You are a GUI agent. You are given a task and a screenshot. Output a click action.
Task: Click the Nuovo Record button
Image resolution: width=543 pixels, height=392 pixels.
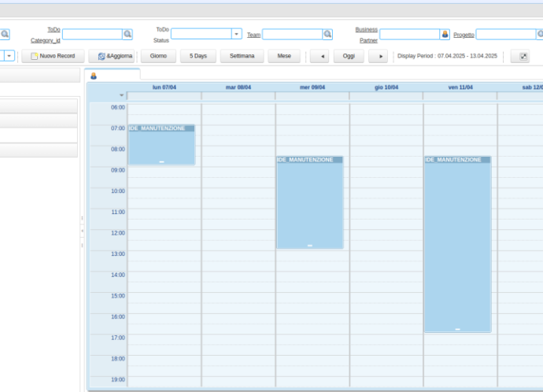(53, 57)
